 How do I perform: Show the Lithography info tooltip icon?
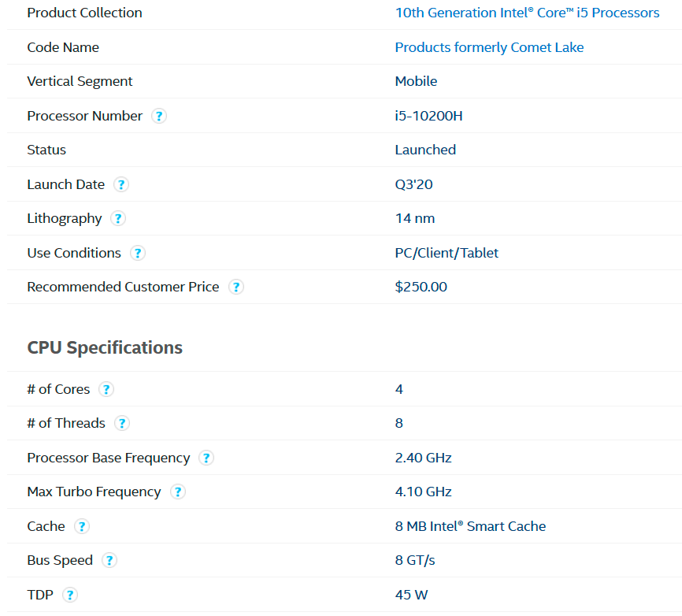click(118, 218)
